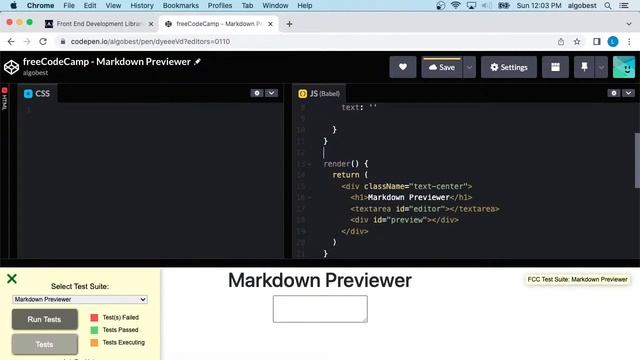Open a new Chrome tab
Image resolution: width=640 pixels, height=360 pixels.
(289, 24)
